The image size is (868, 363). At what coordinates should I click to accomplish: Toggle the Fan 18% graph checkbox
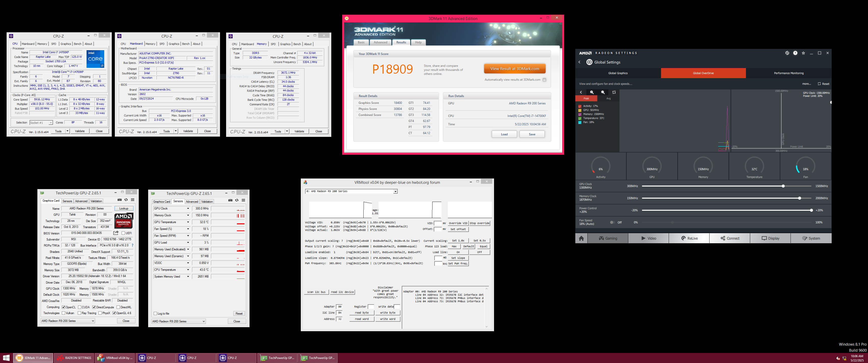point(580,122)
